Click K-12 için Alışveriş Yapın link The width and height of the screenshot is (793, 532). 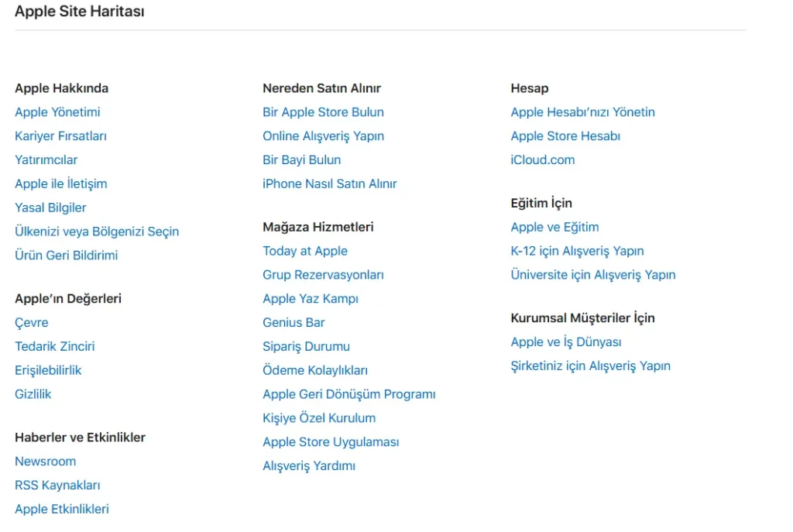pos(577,251)
